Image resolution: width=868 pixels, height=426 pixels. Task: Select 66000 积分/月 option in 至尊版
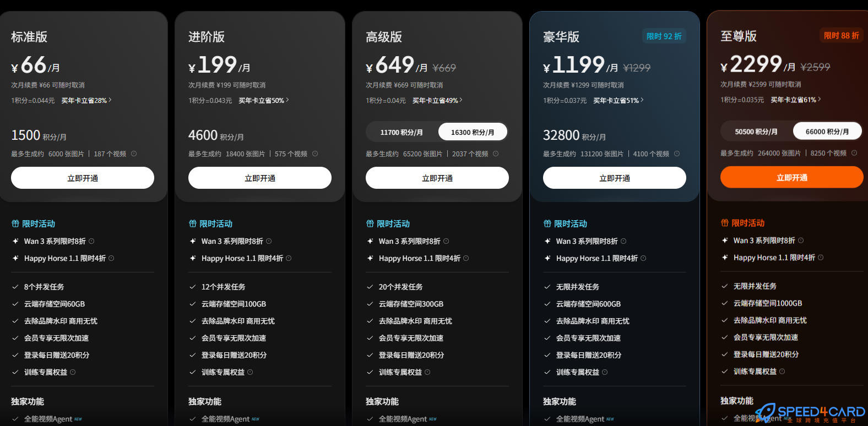click(x=827, y=132)
